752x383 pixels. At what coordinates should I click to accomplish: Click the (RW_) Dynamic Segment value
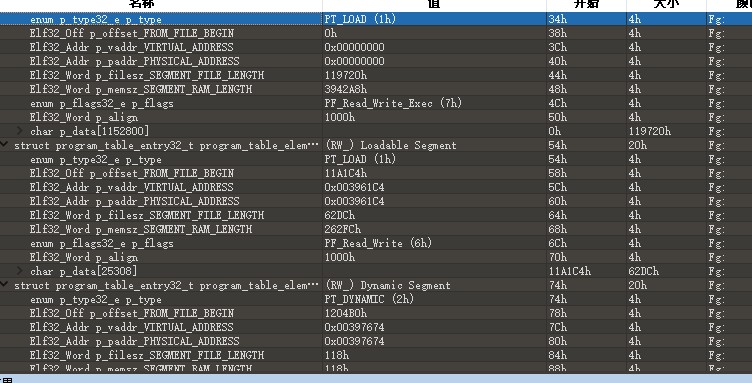click(x=388, y=285)
